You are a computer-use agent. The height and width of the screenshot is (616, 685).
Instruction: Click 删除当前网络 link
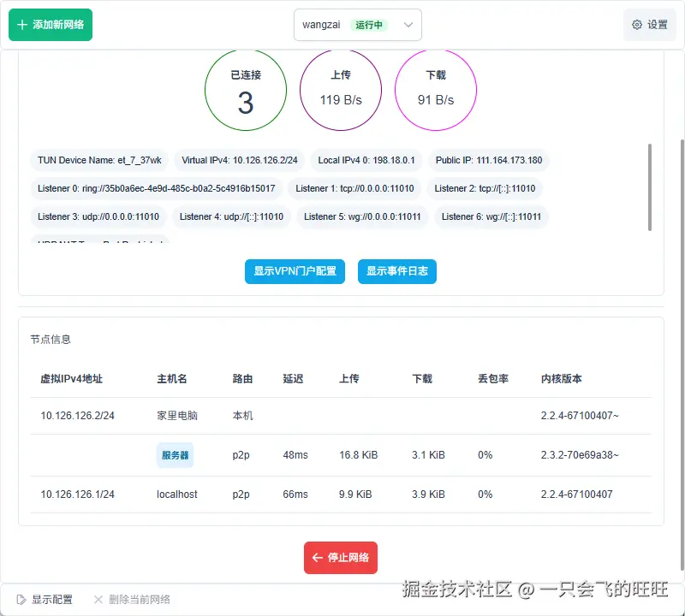132,600
